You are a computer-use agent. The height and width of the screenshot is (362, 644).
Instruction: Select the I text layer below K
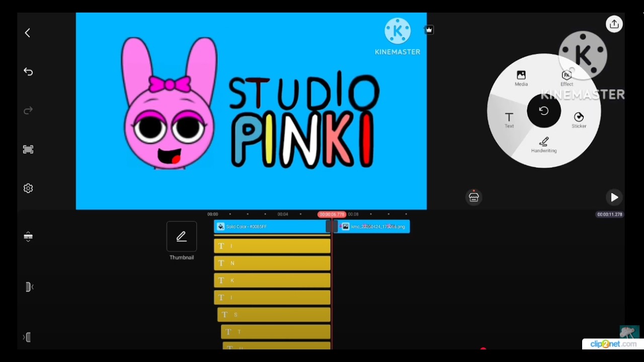pyautogui.click(x=272, y=298)
